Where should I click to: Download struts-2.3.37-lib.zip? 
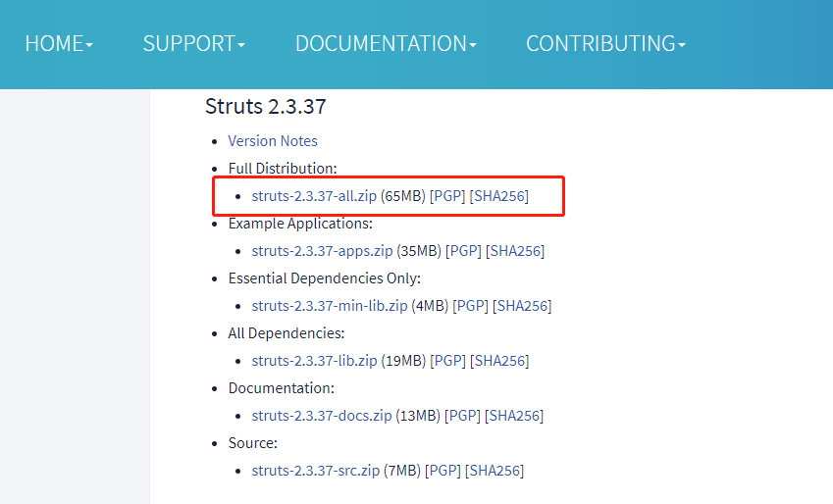pos(315,361)
